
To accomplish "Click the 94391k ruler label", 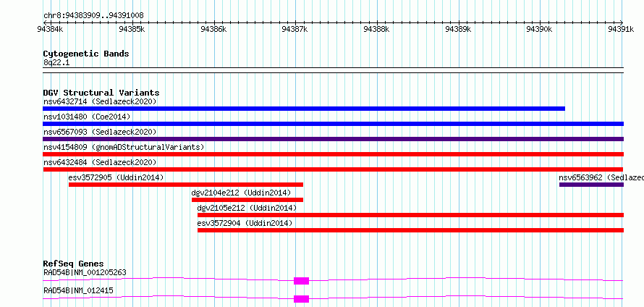I will click(622, 29).
